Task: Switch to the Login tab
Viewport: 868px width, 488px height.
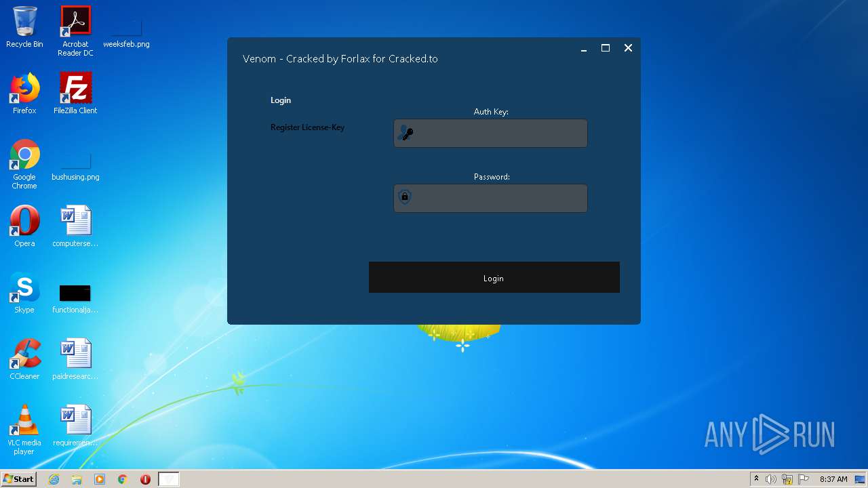Action: coord(281,100)
